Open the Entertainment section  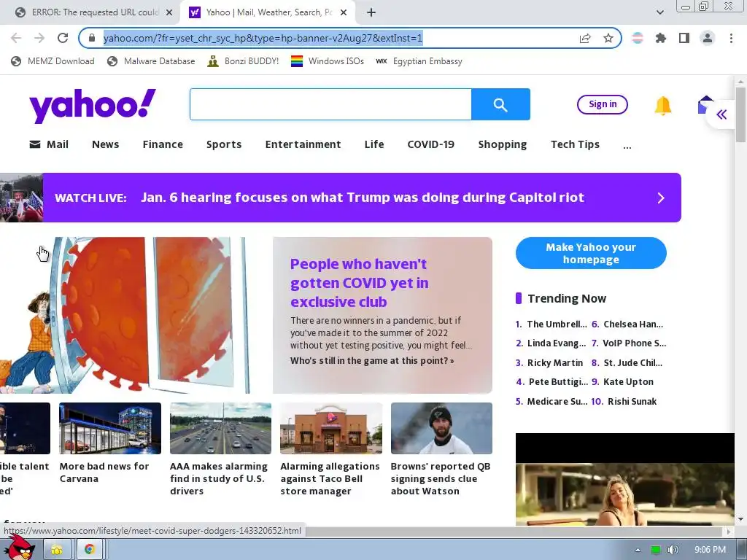pyautogui.click(x=303, y=144)
